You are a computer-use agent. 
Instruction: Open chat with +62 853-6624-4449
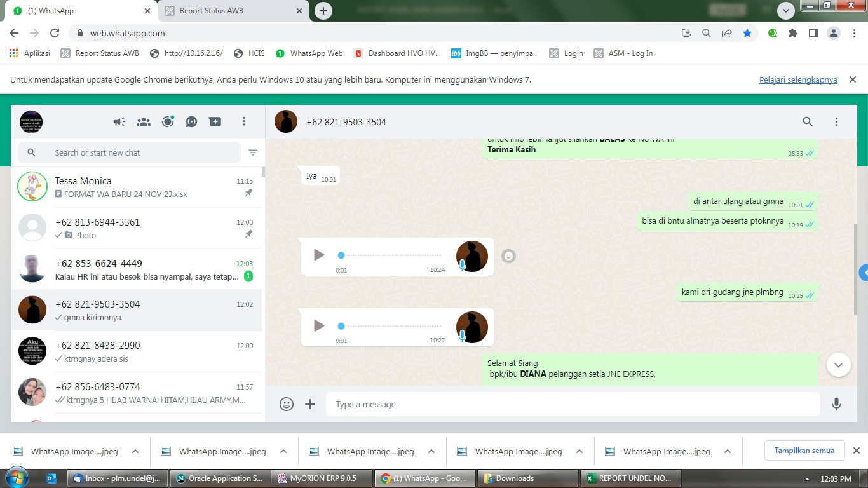pos(136,269)
